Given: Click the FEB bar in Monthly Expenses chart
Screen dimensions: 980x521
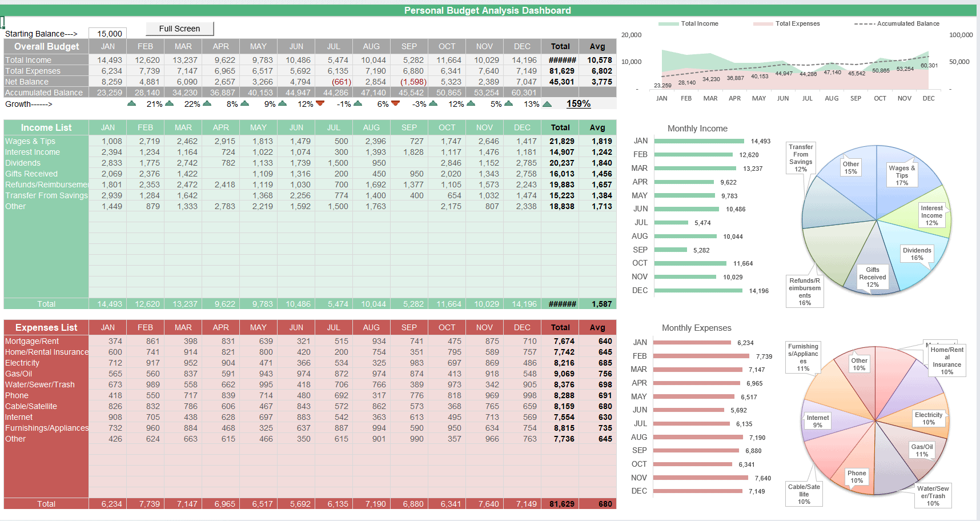Looking at the screenshot, I should (x=701, y=356).
